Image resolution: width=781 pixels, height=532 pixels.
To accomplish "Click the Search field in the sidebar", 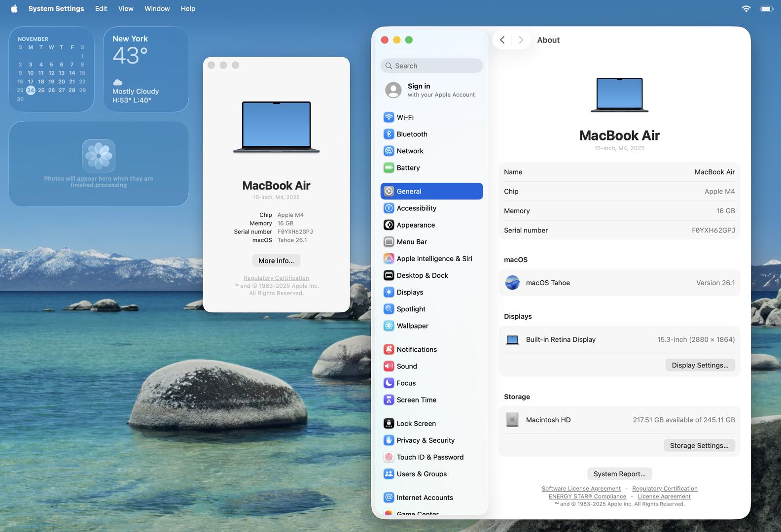I will click(431, 66).
